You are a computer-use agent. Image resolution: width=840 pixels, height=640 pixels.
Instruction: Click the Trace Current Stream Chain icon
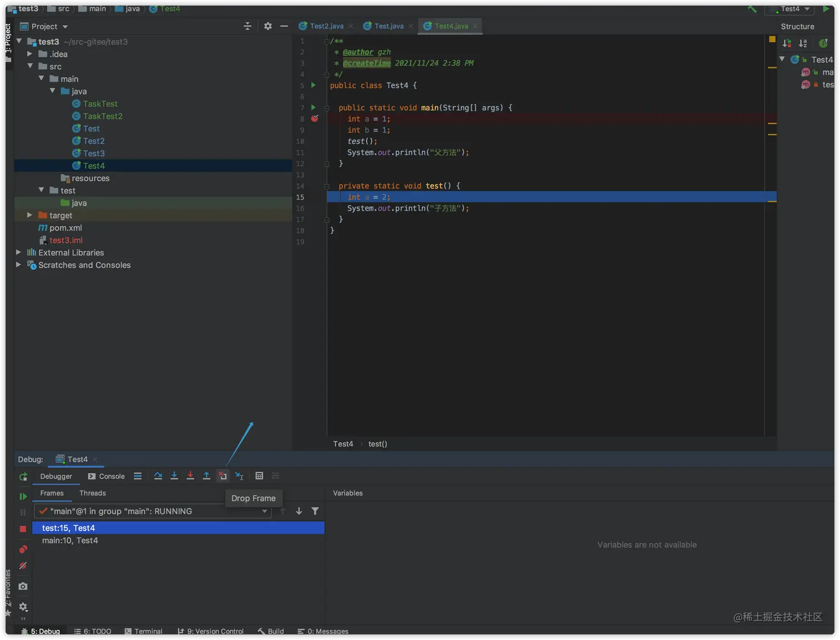[276, 476]
